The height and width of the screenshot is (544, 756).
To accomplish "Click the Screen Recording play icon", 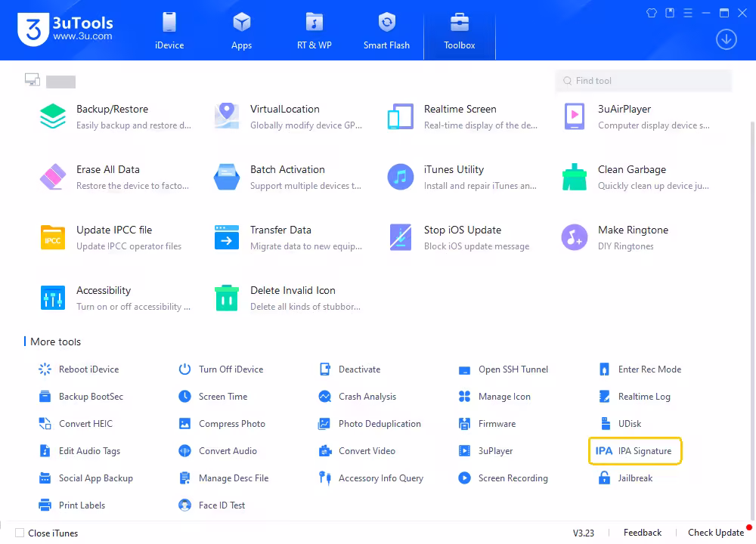I will (464, 478).
